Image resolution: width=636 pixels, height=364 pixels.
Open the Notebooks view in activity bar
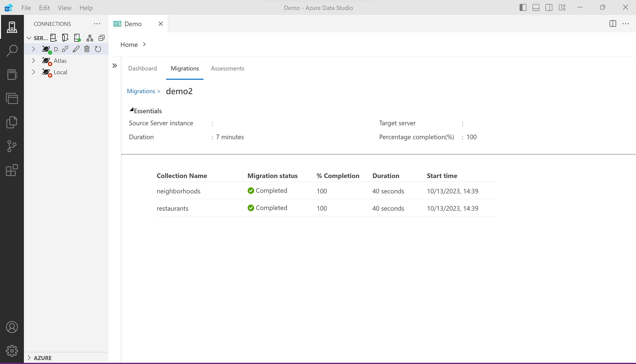coord(12,74)
